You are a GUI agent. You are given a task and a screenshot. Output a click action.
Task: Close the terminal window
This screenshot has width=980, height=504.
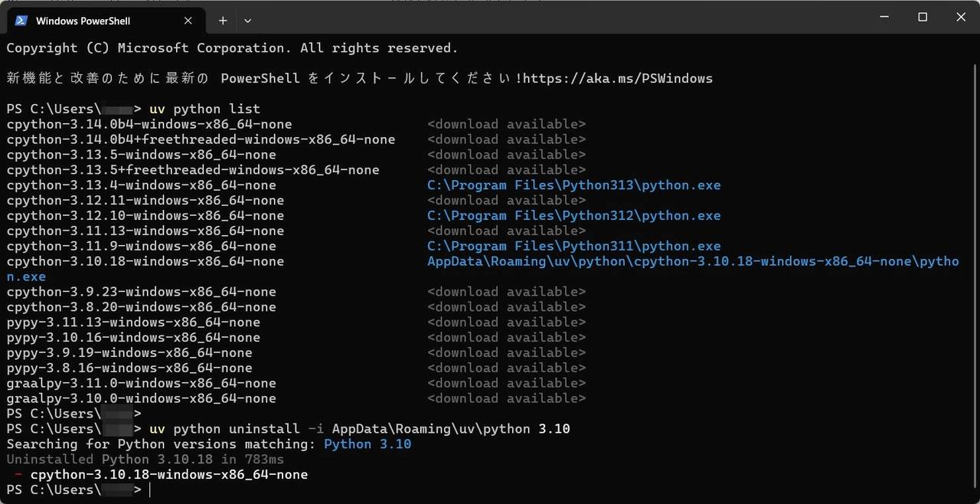pos(961,17)
